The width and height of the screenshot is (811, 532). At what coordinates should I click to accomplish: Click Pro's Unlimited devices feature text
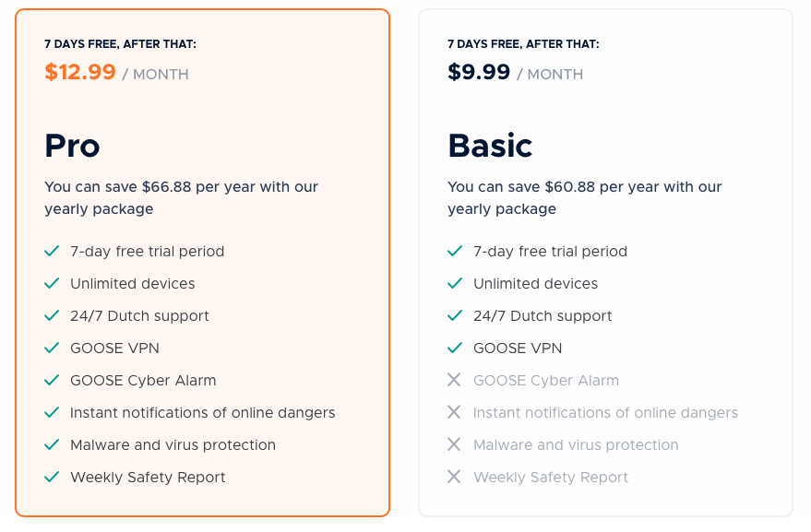pyautogui.click(x=133, y=283)
